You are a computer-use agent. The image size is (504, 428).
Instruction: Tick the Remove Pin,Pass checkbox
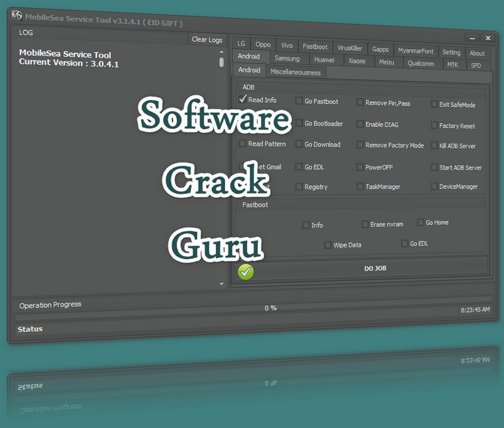(x=360, y=102)
